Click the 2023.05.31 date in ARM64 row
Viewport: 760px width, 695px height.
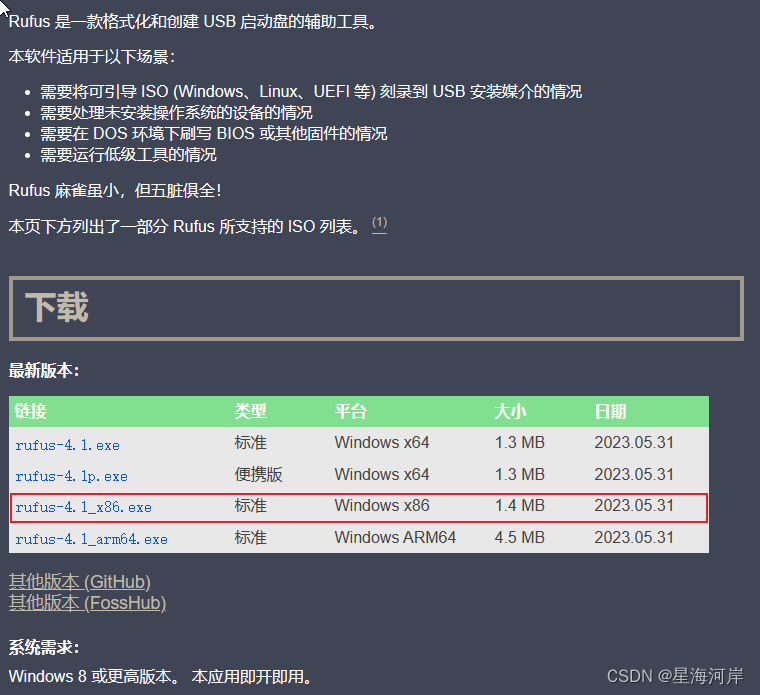(634, 537)
